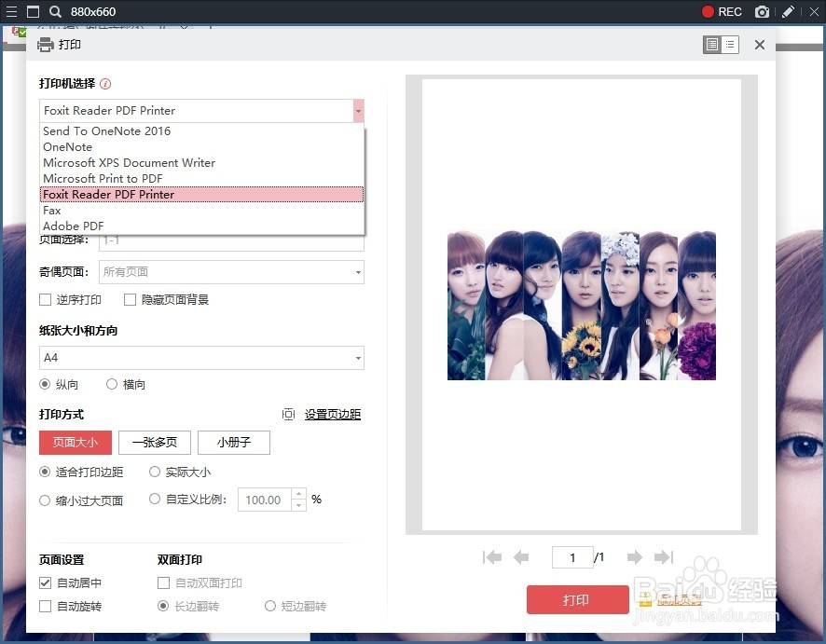
Task: Open the A4 paper size dropdown
Action: point(357,358)
